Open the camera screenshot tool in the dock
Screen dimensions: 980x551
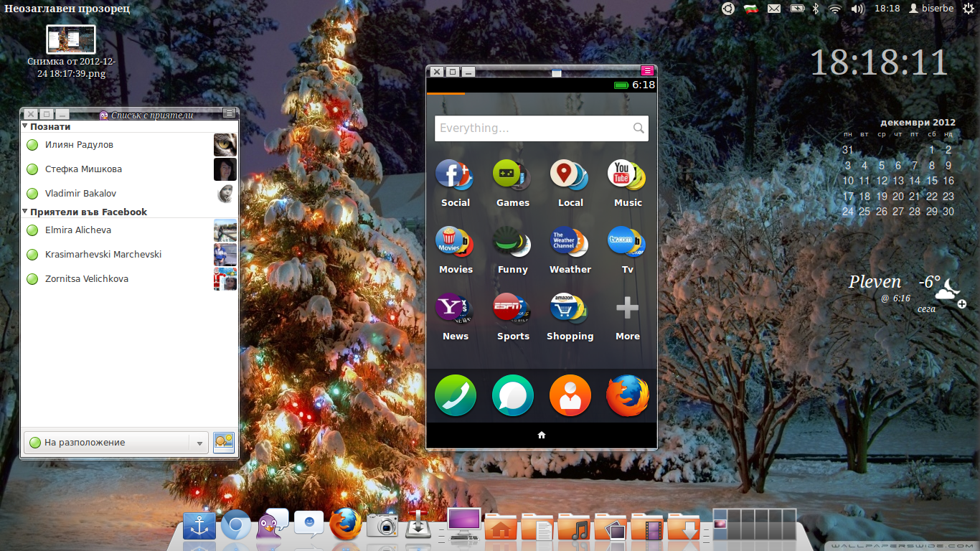tap(382, 525)
